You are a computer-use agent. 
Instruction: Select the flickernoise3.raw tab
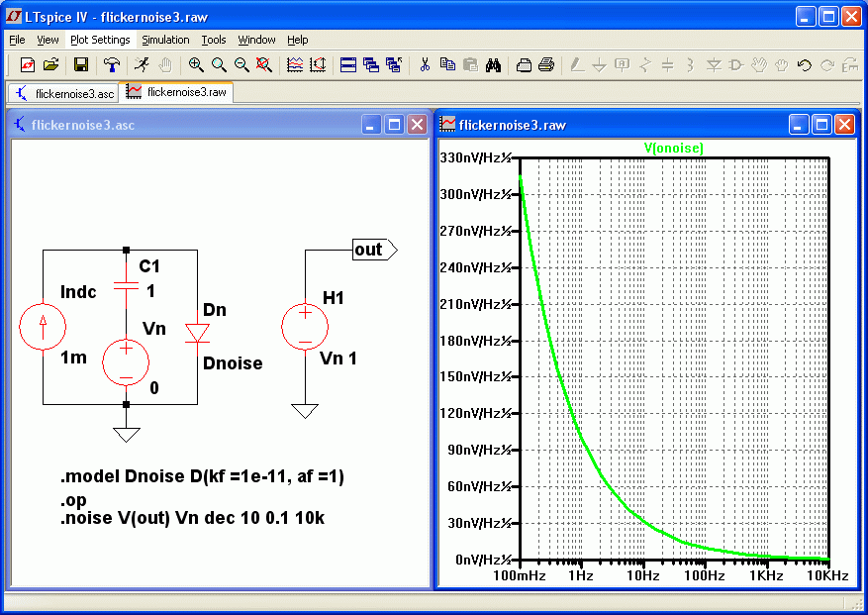tap(177, 92)
